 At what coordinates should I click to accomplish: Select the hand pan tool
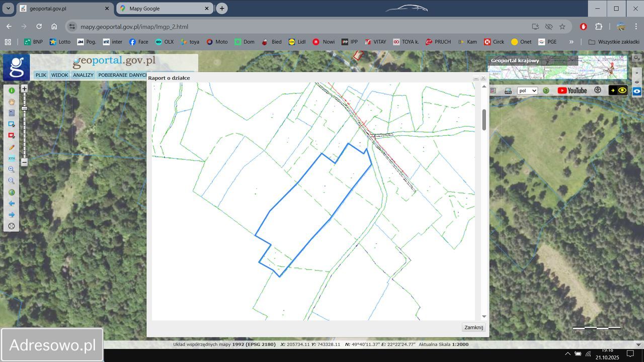tap(12, 102)
